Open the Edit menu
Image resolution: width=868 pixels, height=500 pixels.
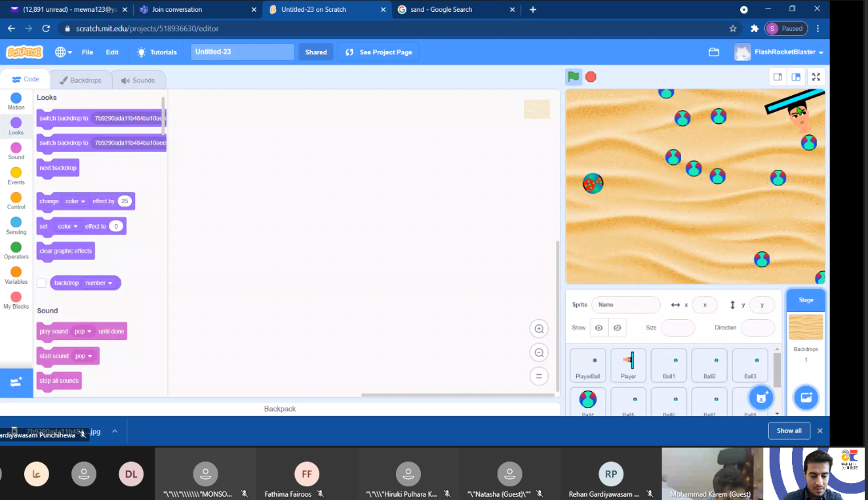pos(112,52)
